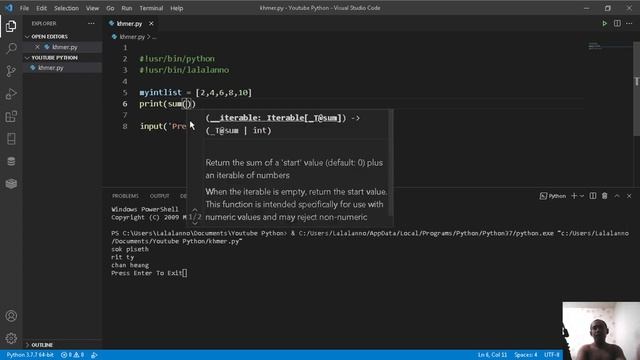Select Python 3.7.7 64-bit interpreter status
The height and width of the screenshot is (360, 640).
point(30,355)
